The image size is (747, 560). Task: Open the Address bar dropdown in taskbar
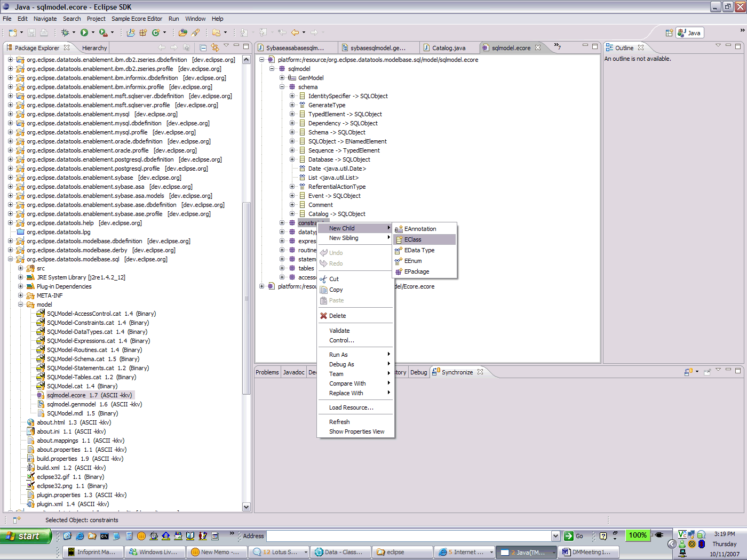(555, 536)
